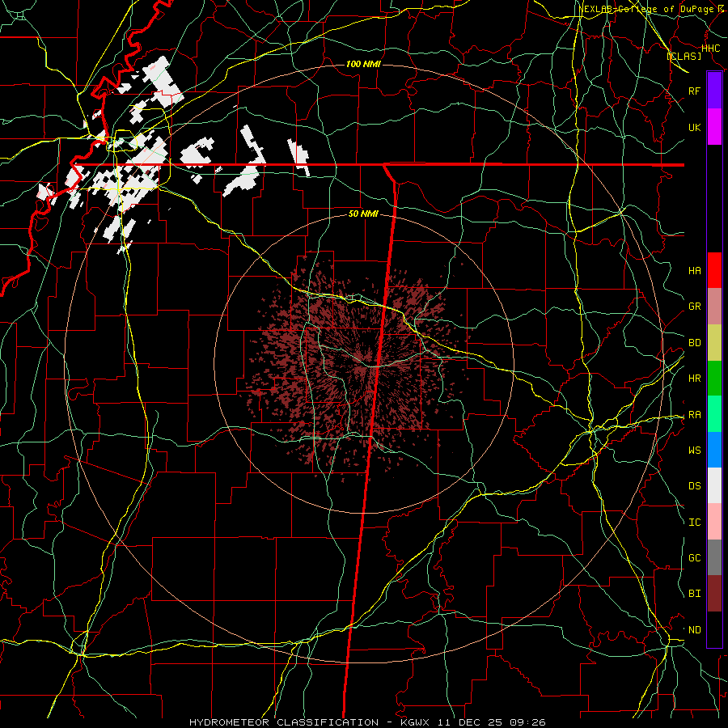Click the HR legend label
728x728 pixels.
coord(694,379)
